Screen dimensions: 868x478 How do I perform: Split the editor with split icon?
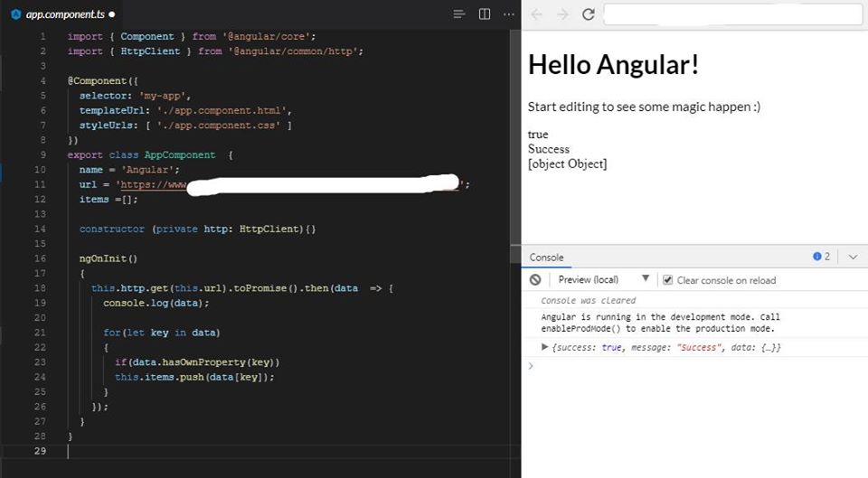point(485,14)
